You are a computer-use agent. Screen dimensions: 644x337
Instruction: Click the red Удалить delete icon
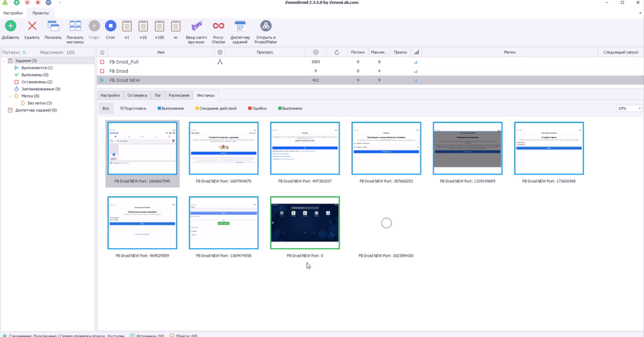tap(32, 26)
